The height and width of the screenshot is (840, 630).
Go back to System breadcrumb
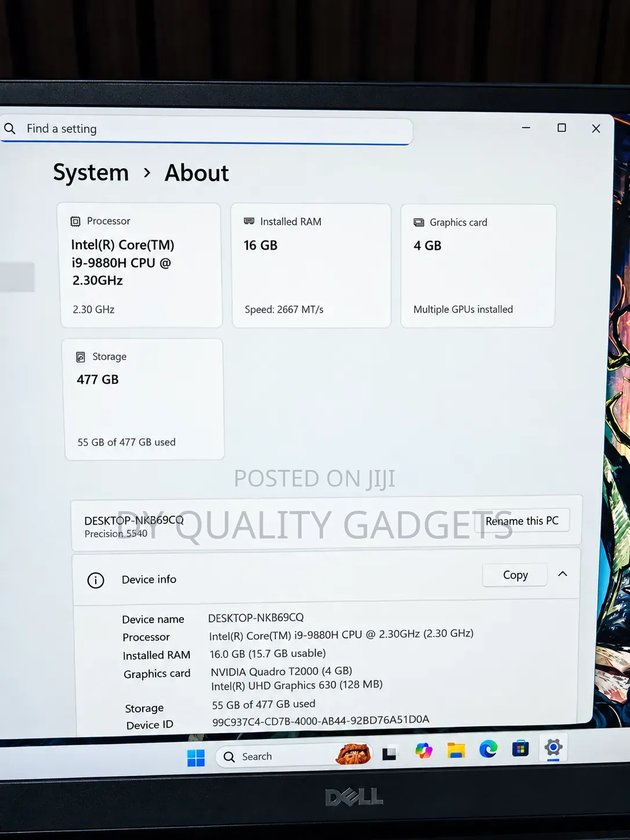coord(91,172)
